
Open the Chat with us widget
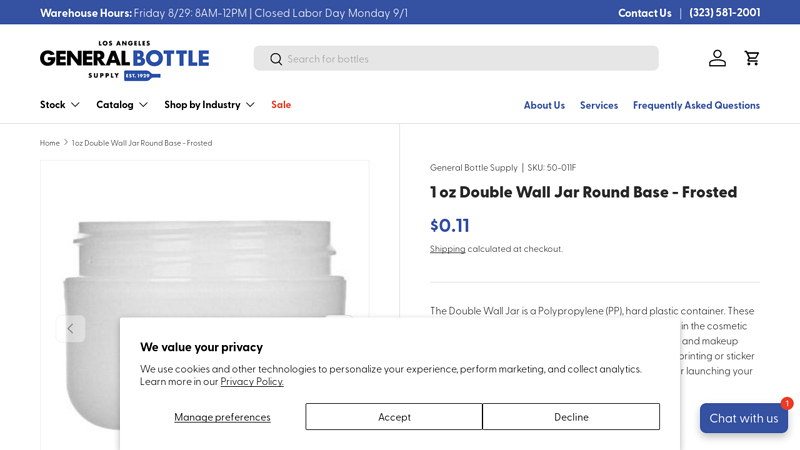point(743,418)
